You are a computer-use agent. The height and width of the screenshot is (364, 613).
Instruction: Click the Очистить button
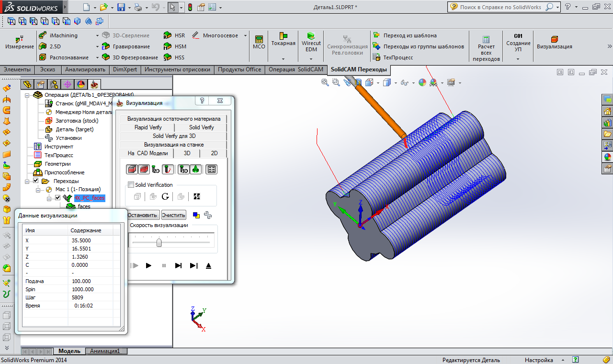[173, 215]
